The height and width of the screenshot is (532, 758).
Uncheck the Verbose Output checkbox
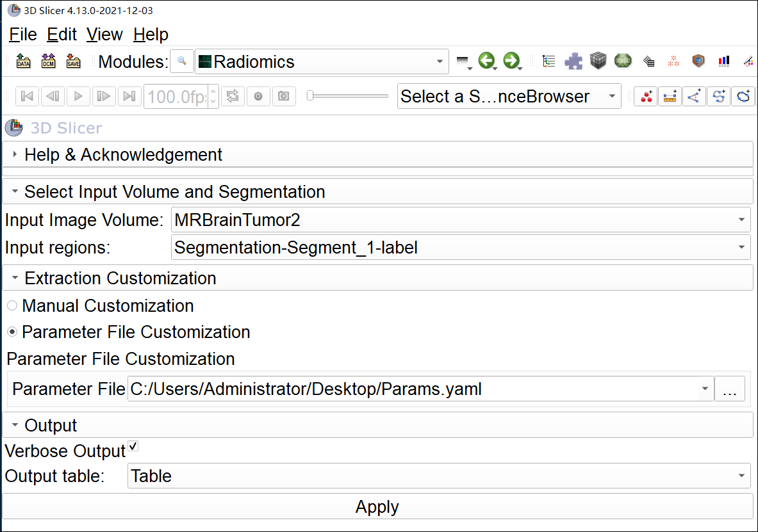[133, 446]
